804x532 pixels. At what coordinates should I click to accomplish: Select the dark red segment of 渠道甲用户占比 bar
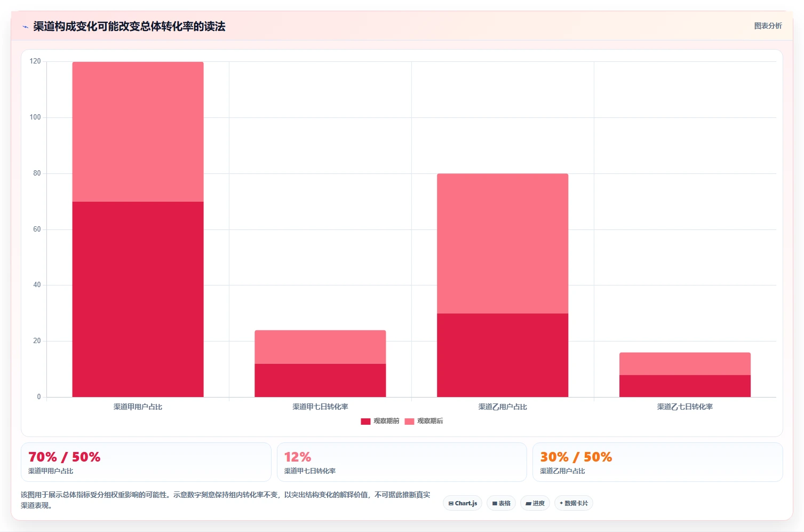click(138, 299)
